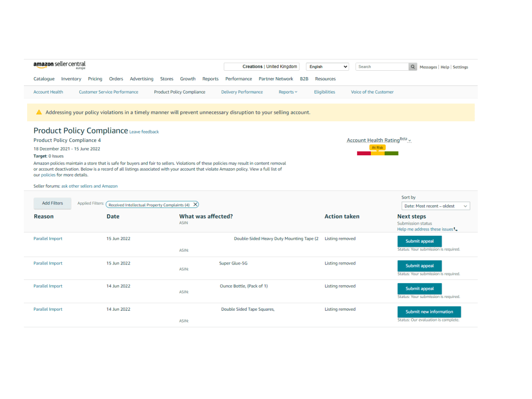Open the B2B menu

pyautogui.click(x=304, y=79)
